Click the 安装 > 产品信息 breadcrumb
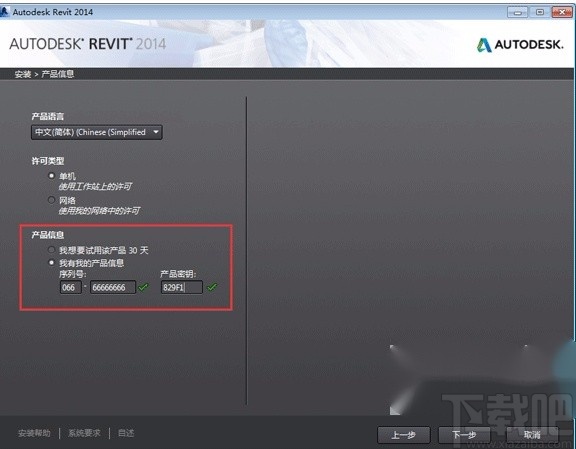Image resolution: width=576 pixels, height=449 pixels. (44, 74)
